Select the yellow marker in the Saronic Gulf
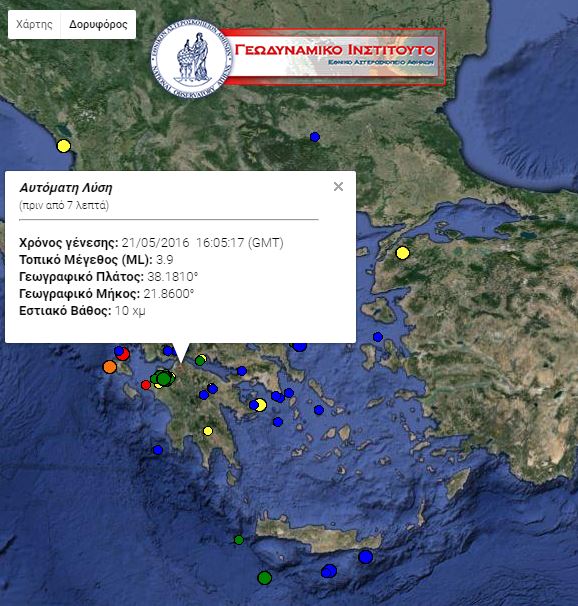Image resolution: width=578 pixels, height=606 pixels. [261, 405]
